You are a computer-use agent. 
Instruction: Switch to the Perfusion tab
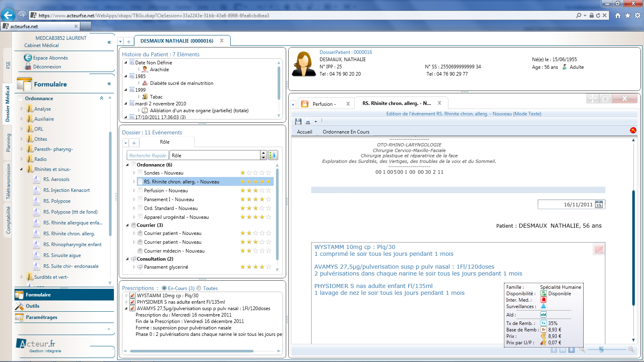click(323, 104)
